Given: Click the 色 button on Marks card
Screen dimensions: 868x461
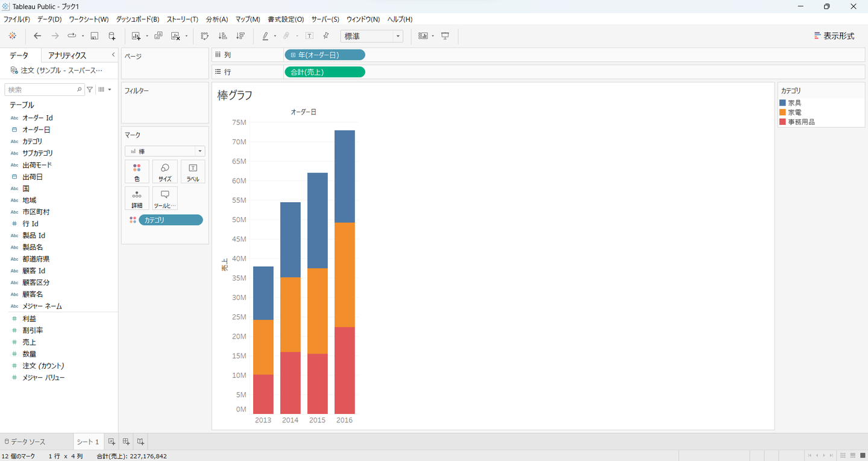Looking at the screenshot, I should point(137,172).
